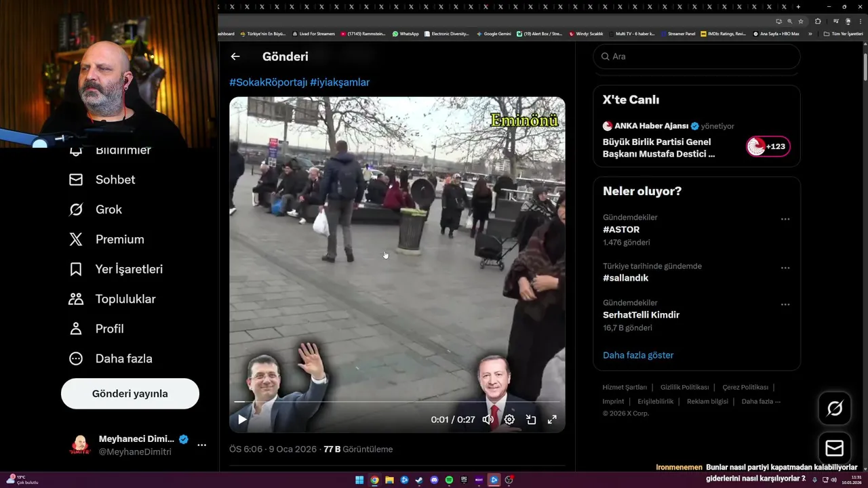Click Daha fazla göster link
Image resolution: width=868 pixels, height=488 pixels.
coord(638,355)
